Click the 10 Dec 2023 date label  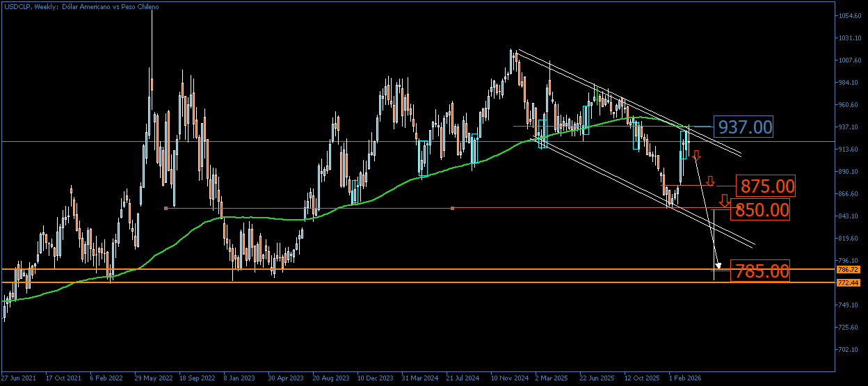click(x=376, y=378)
